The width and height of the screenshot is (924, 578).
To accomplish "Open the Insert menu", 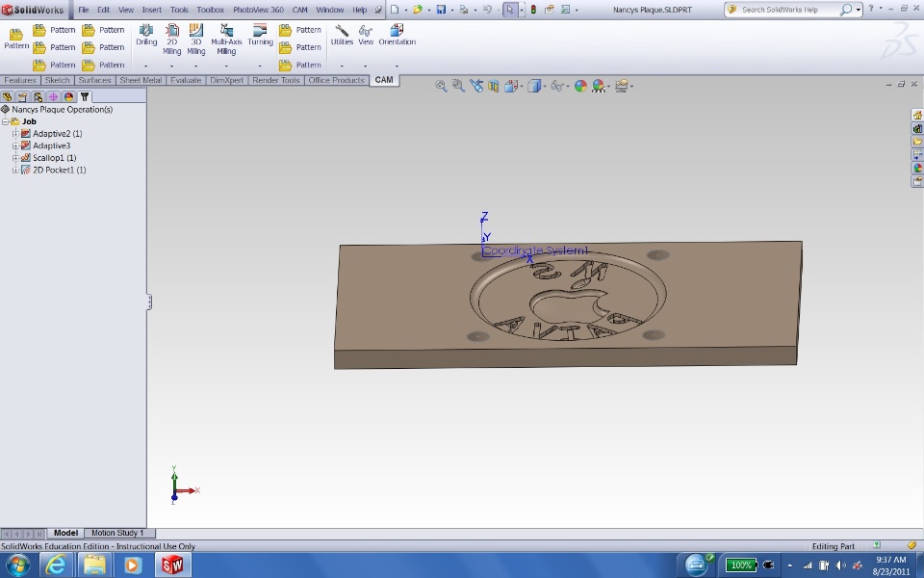I will coord(151,10).
